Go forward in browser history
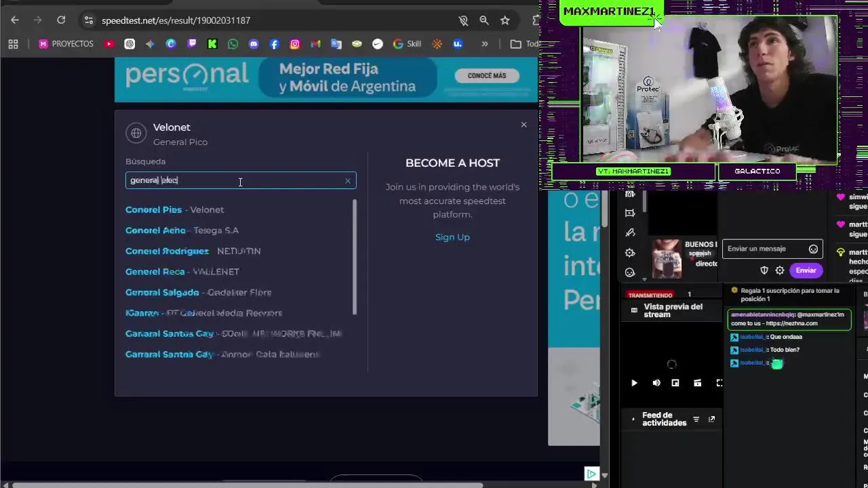This screenshot has width=868, height=488. [x=37, y=20]
